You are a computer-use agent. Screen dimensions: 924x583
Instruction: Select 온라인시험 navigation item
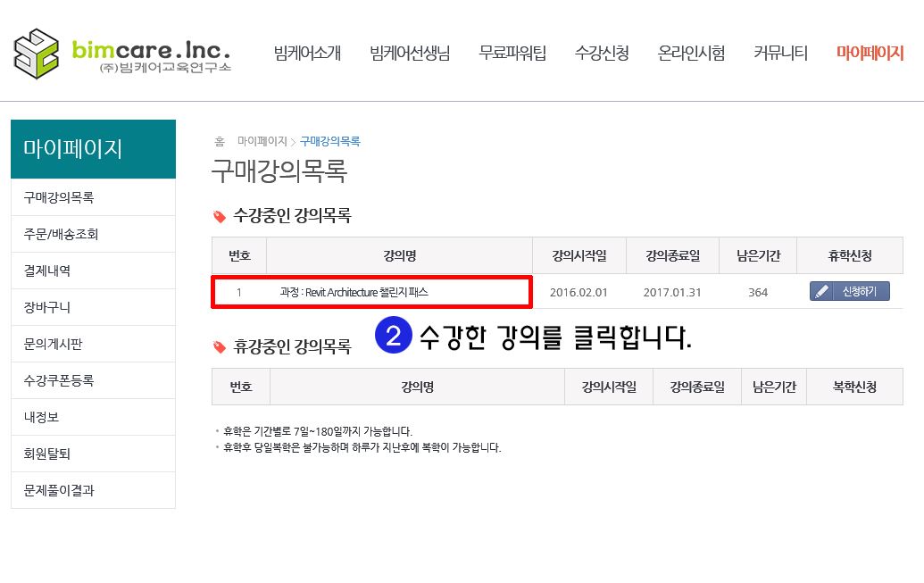coord(691,53)
